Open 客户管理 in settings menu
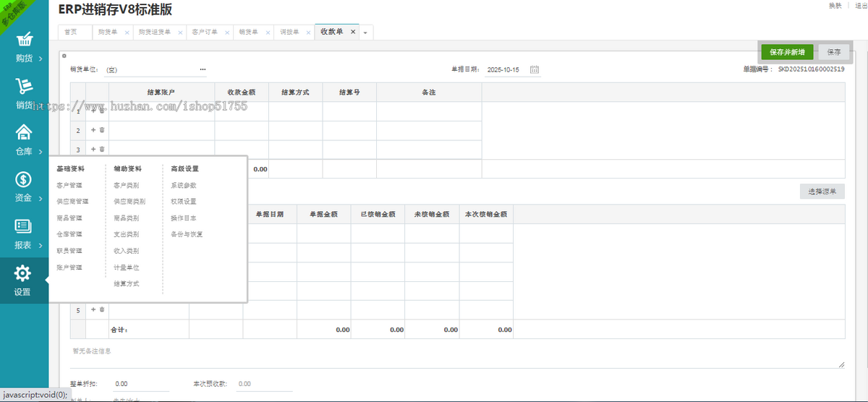Image resolution: width=868 pixels, height=402 pixels. pos(69,186)
